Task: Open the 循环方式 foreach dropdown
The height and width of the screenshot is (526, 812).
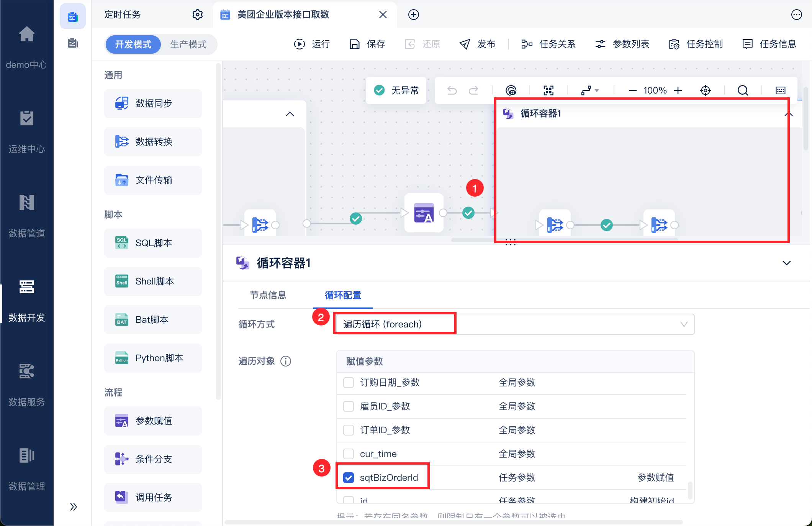Action: tap(513, 324)
